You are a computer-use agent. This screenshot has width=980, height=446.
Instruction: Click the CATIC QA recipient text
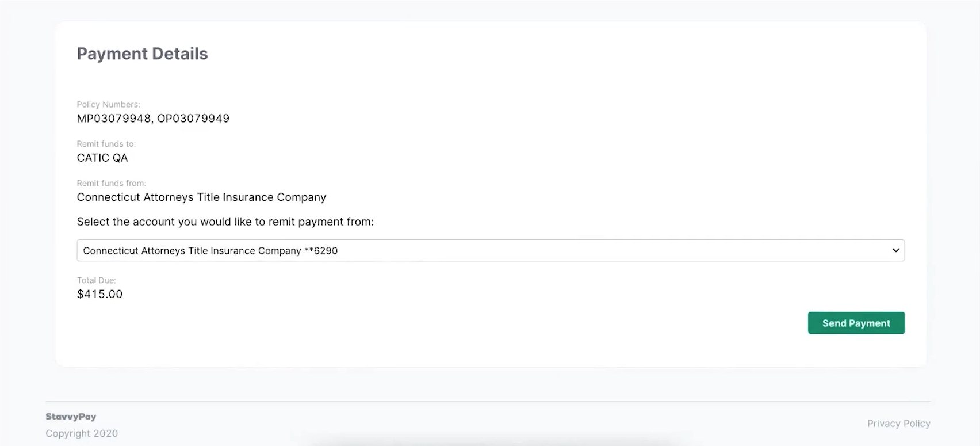[102, 158]
